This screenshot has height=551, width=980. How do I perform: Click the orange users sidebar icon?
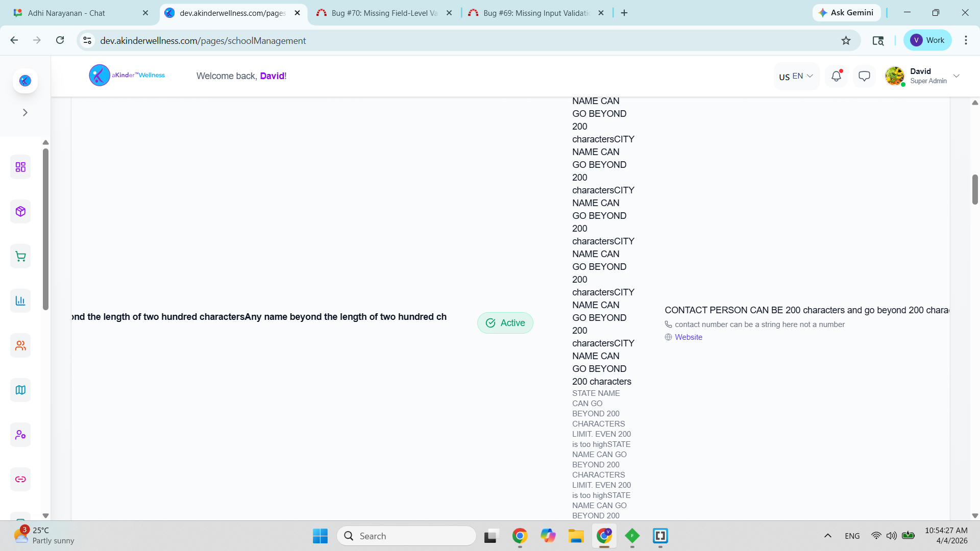[x=20, y=346]
